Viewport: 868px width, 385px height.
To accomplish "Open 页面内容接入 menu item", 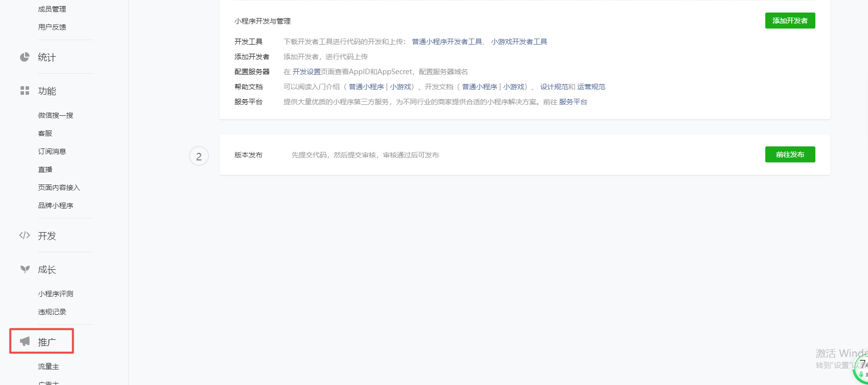I will (x=59, y=187).
